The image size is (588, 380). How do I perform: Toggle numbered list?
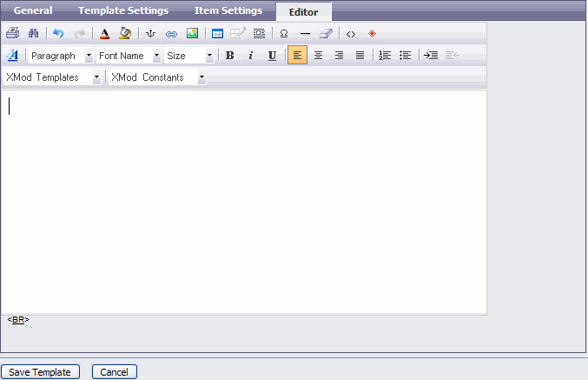click(x=385, y=55)
